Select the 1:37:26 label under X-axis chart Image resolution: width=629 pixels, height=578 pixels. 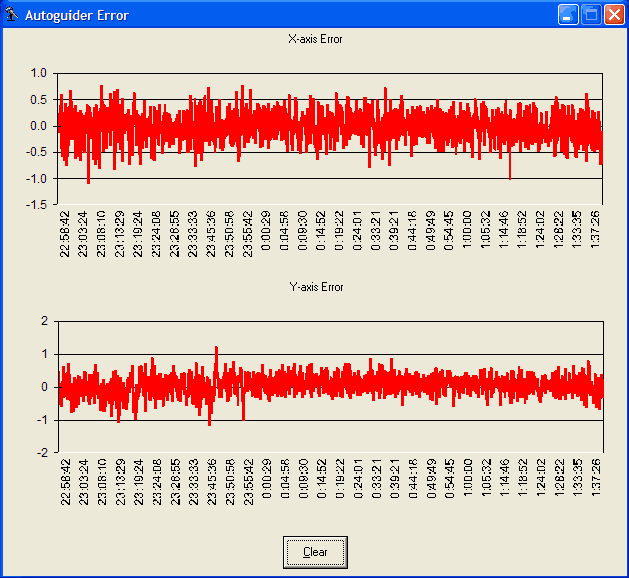(x=595, y=234)
